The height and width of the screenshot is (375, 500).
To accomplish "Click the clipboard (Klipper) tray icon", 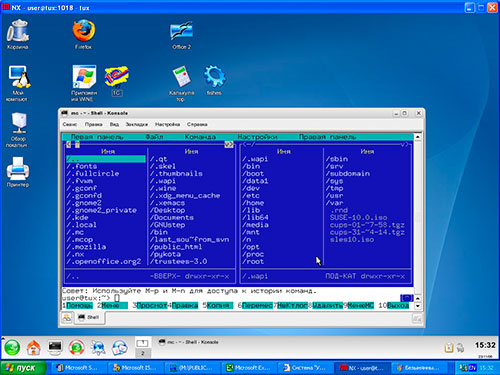I will click(x=449, y=348).
